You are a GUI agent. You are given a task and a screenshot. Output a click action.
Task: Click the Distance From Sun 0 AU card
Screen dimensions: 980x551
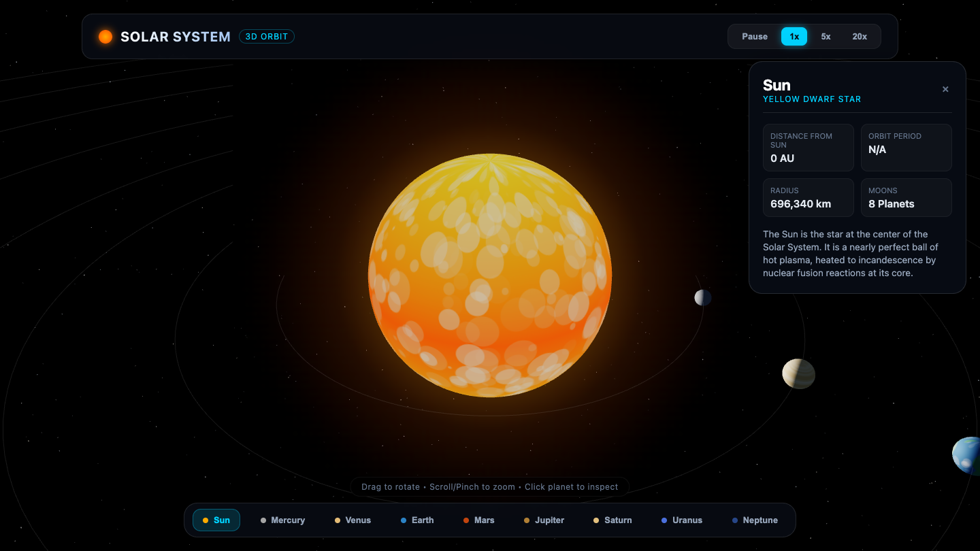pyautogui.click(x=808, y=148)
